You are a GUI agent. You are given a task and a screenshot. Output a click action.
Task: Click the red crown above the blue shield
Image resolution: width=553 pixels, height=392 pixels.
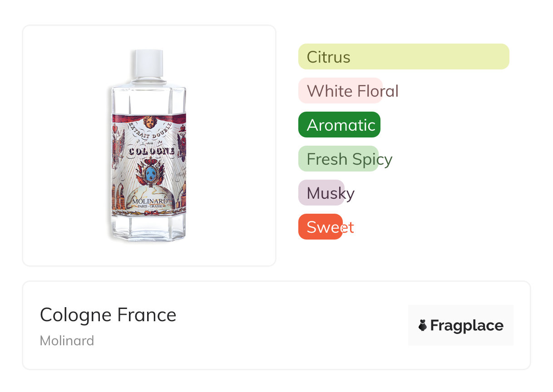click(150, 162)
